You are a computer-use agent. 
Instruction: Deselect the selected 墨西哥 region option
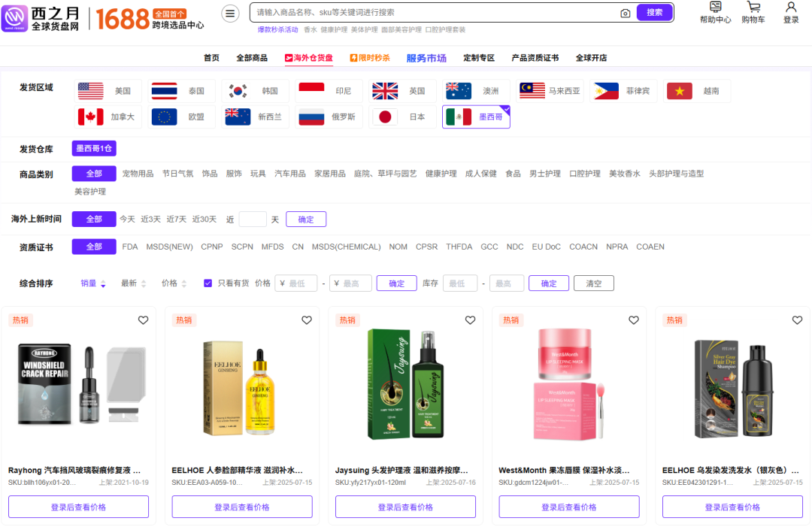click(476, 117)
